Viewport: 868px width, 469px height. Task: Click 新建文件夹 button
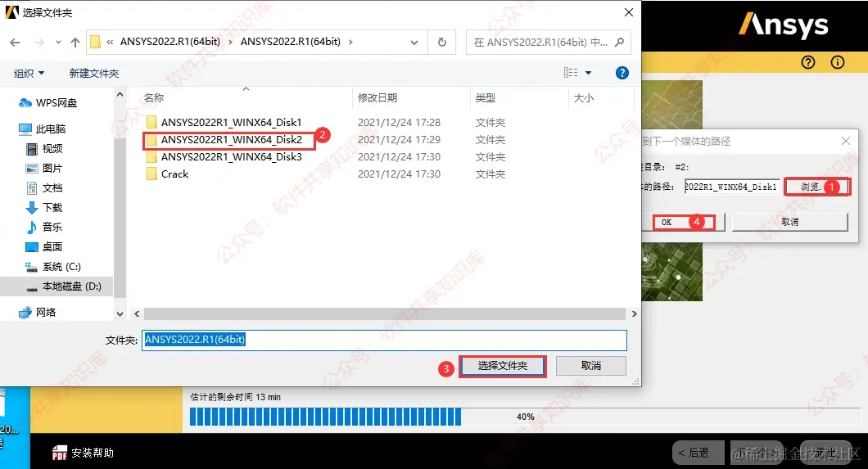click(x=93, y=73)
